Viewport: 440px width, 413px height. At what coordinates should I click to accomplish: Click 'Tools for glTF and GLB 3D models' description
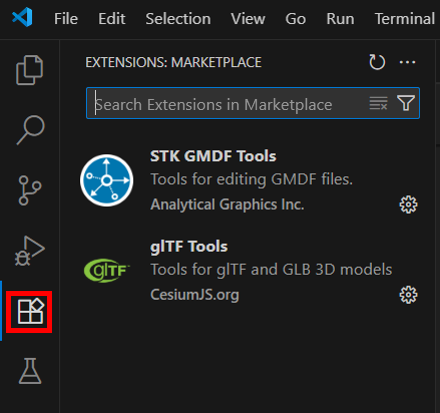[x=271, y=270]
